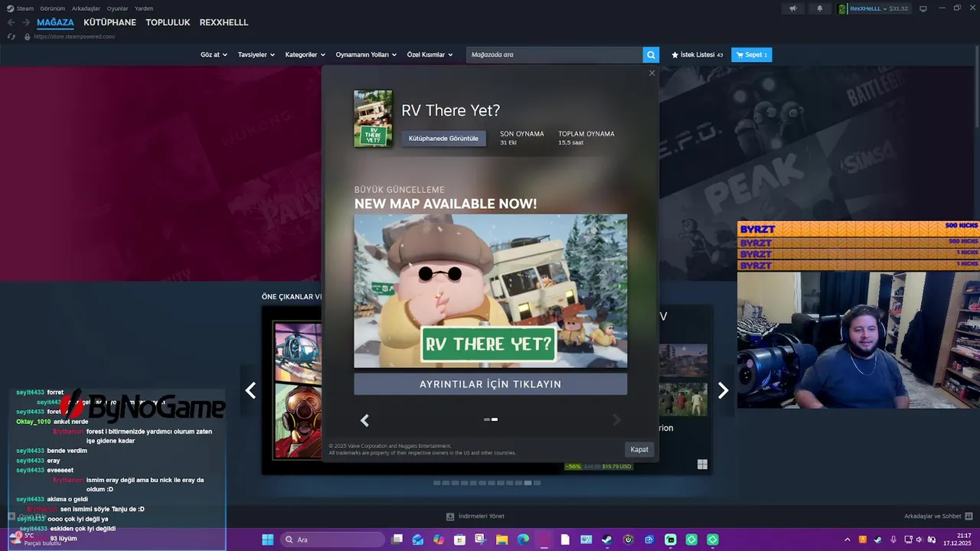Switch to the MAĞAZA tab
This screenshot has height=551, width=980.
click(55, 22)
